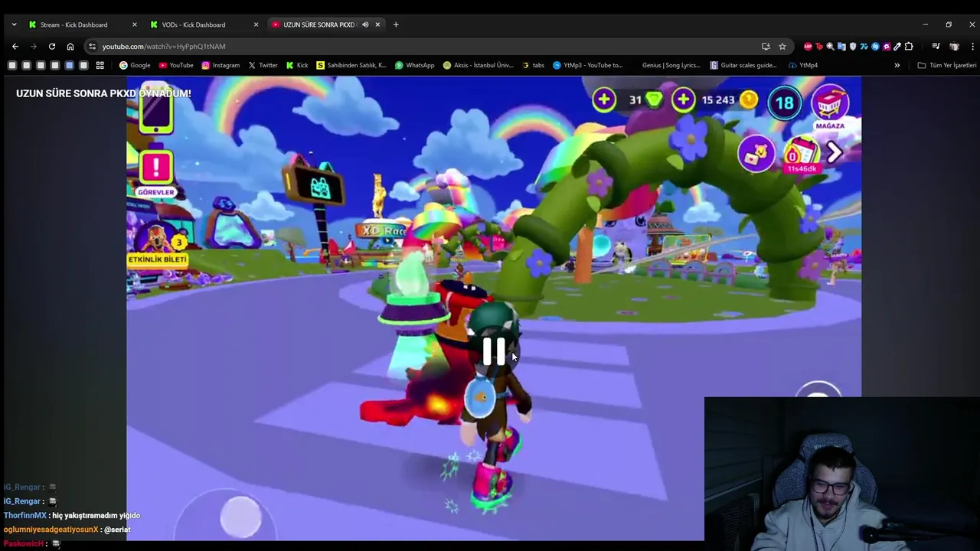
Task: Open the media control playlist icon
Action: pos(936,46)
